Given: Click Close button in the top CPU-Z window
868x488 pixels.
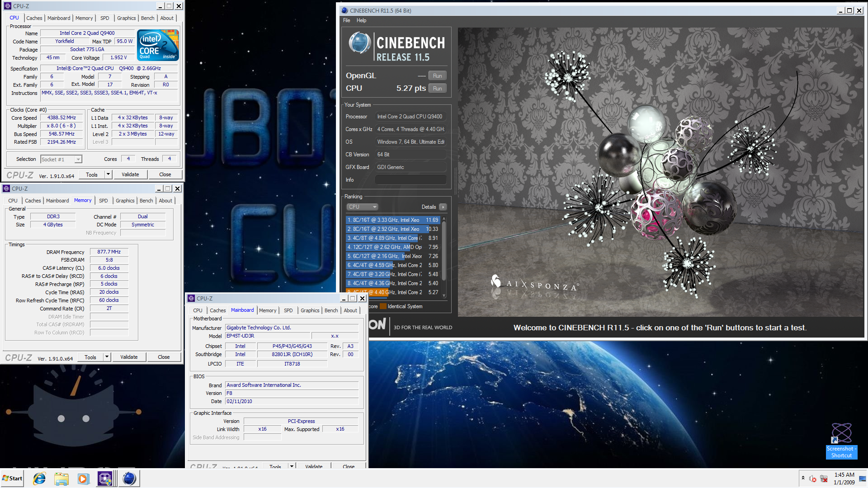Looking at the screenshot, I should coord(165,174).
